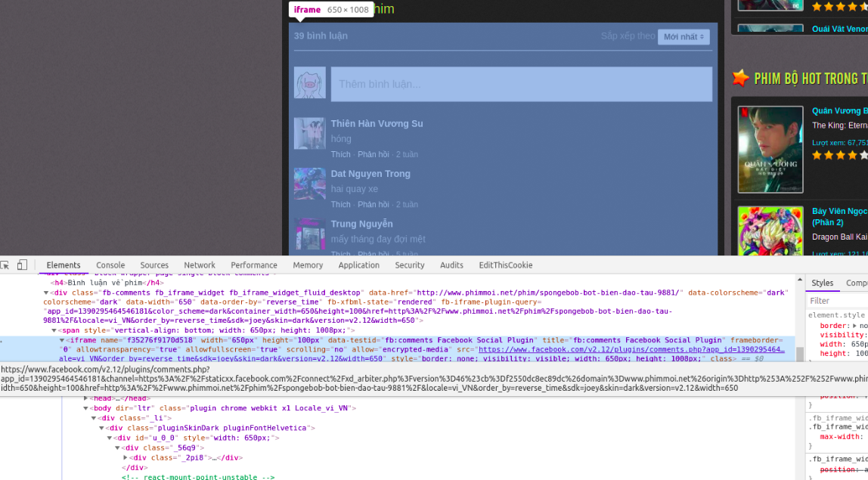Collapse the body dir='ltr' node

(x=85, y=408)
